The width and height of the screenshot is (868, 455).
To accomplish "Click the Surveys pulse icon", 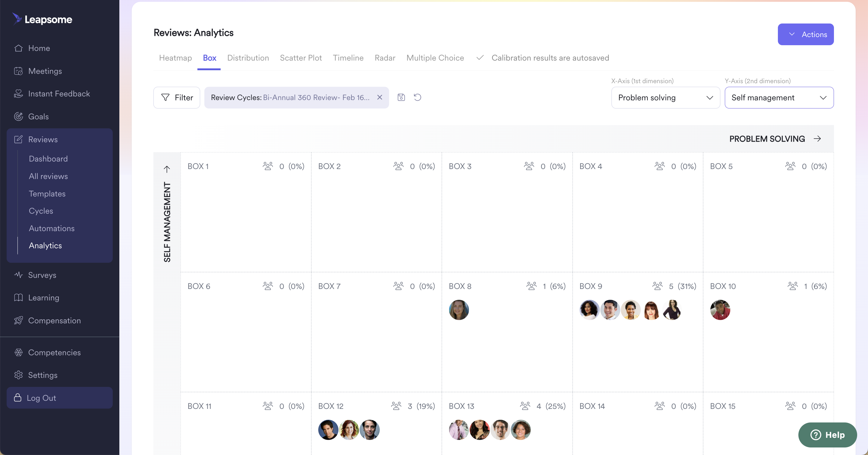I will point(18,275).
